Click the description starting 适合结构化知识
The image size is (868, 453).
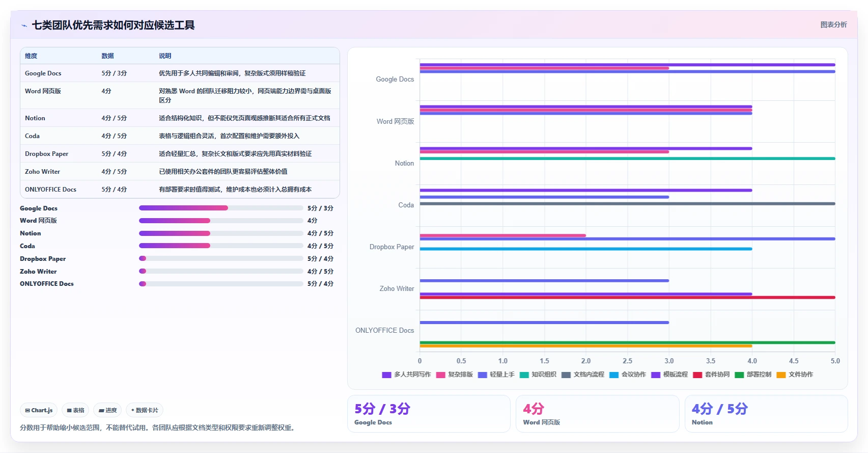[x=244, y=118]
